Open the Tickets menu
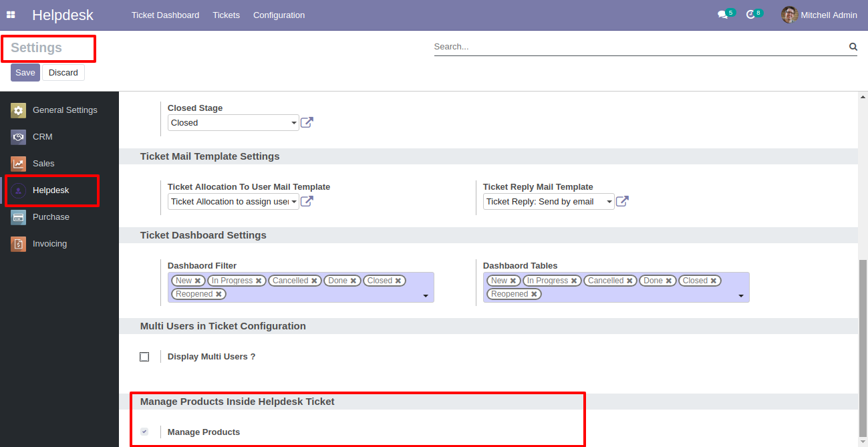Image resolution: width=868 pixels, height=447 pixels. pyautogui.click(x=226, y=15)
